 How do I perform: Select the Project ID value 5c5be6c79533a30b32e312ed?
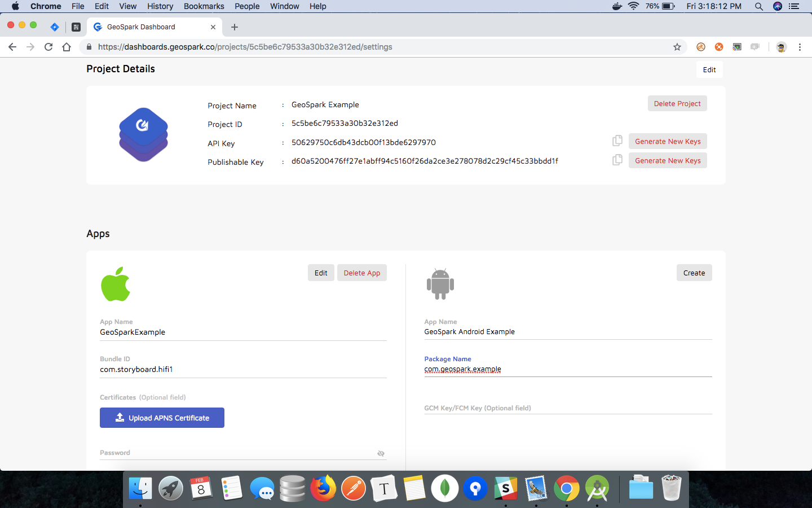(345, 123)
